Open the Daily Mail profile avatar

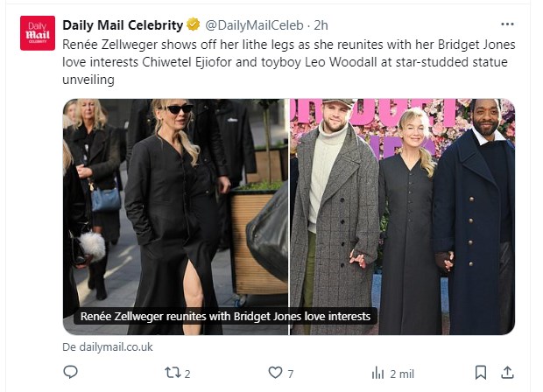click(38, 32)
